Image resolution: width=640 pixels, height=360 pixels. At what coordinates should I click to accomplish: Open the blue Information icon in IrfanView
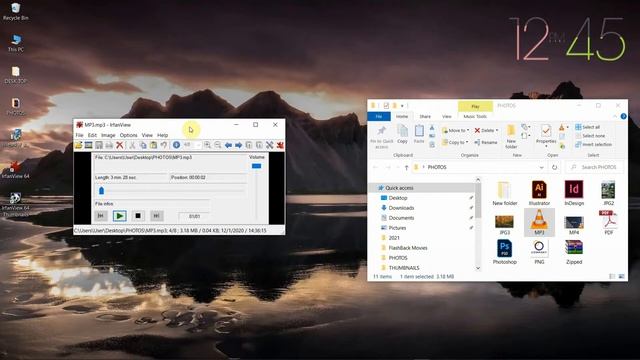click(176, 145)
